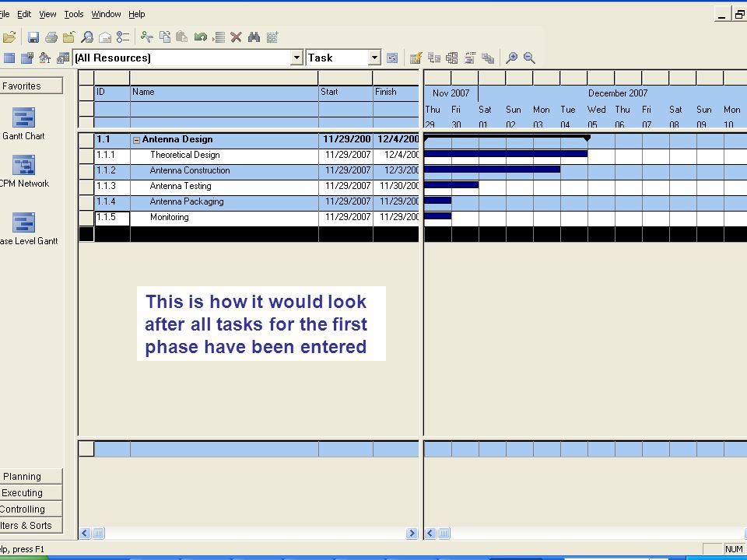Click the refresh icon beside Task dropdown
This screenshot has height=560, width=747.
(x=392, y=58)
